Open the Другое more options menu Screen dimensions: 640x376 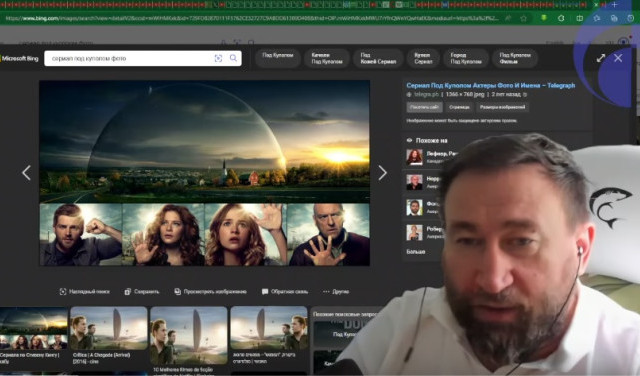click(336, 291)
